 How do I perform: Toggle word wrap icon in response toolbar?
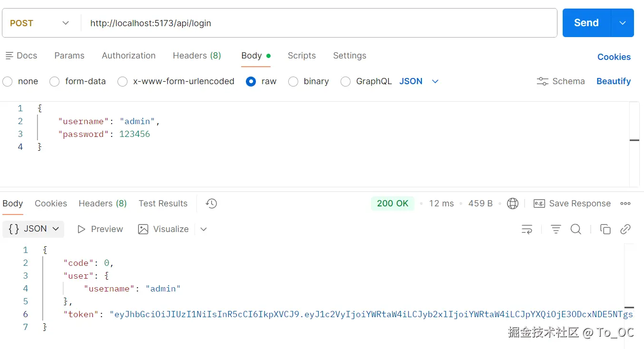point(527,229)
